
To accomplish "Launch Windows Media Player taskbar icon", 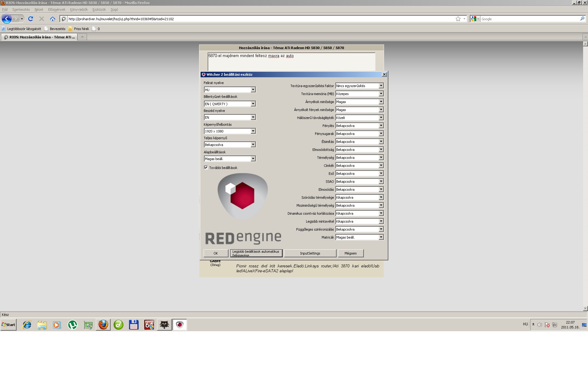I will click(57, 325).
